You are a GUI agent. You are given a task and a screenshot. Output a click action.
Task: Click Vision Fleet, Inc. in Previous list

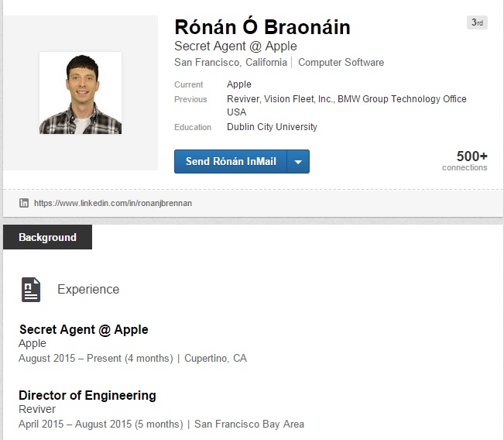click(x=299, y=99)
